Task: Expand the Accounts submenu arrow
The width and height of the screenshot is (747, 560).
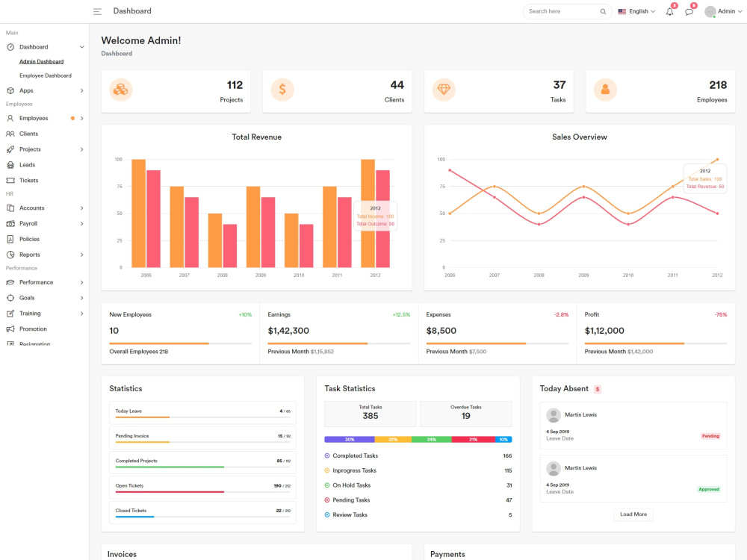Action: (82, 208)
